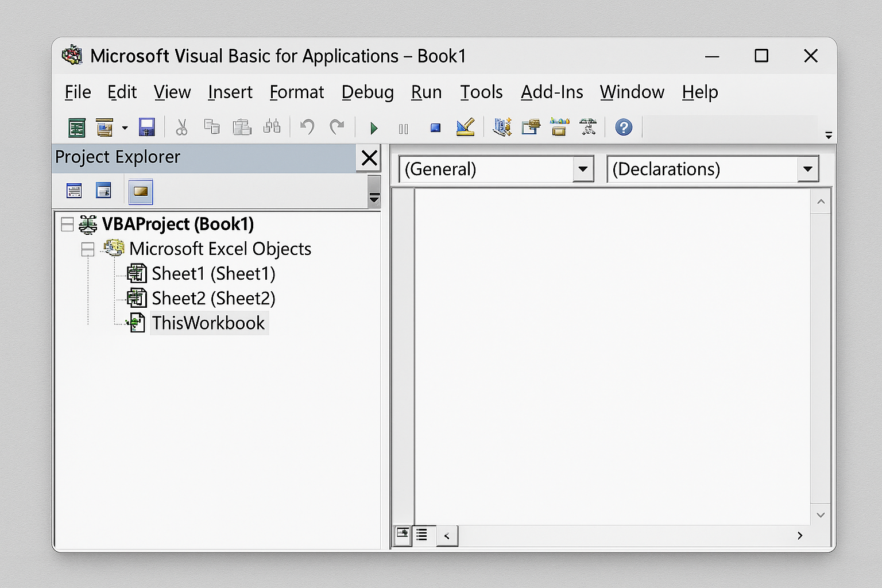The height and width of the screenshot is (588, 882).
Task: Open the Debug menu
Action: 367,92
